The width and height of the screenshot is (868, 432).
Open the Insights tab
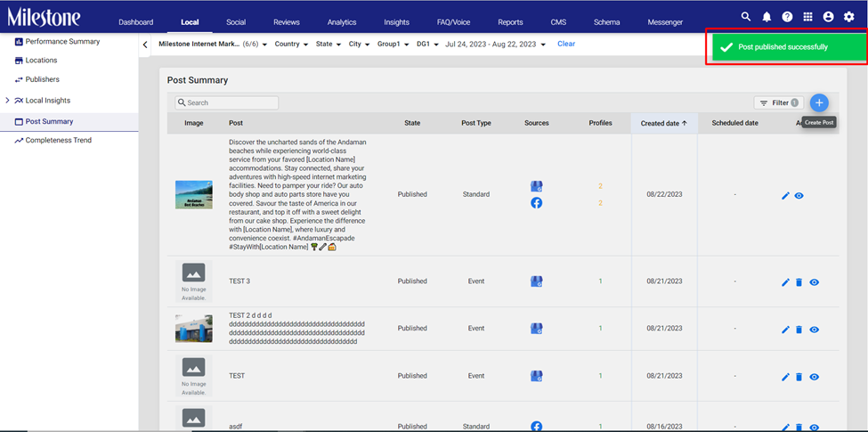[x=396, y=22]
